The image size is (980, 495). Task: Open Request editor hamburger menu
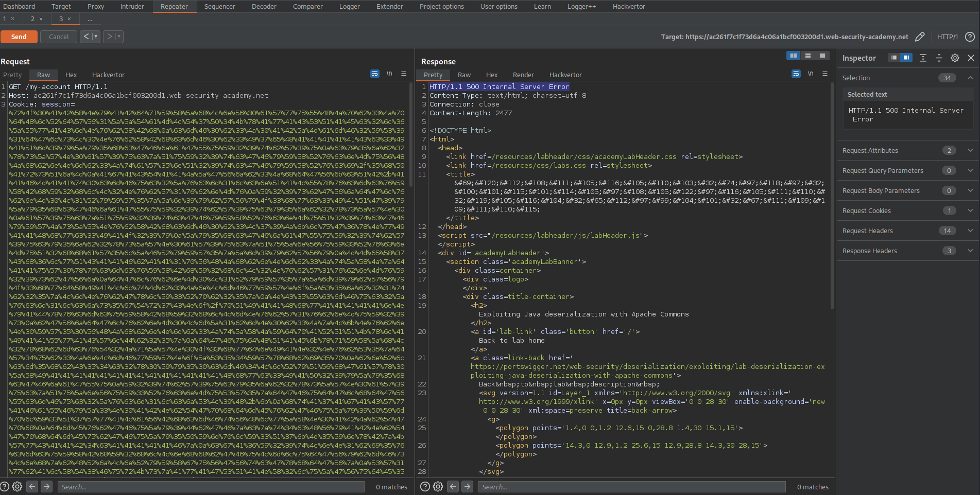404,74
